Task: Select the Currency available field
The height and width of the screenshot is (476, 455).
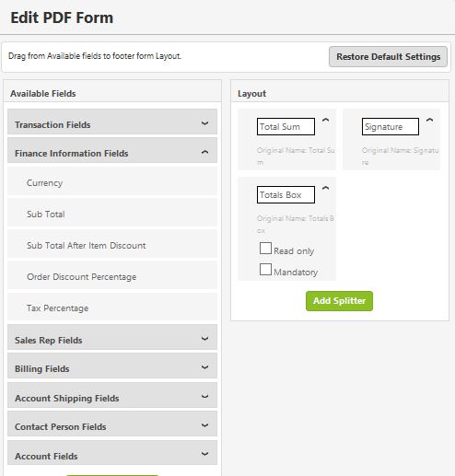Action: click(112, 181)
